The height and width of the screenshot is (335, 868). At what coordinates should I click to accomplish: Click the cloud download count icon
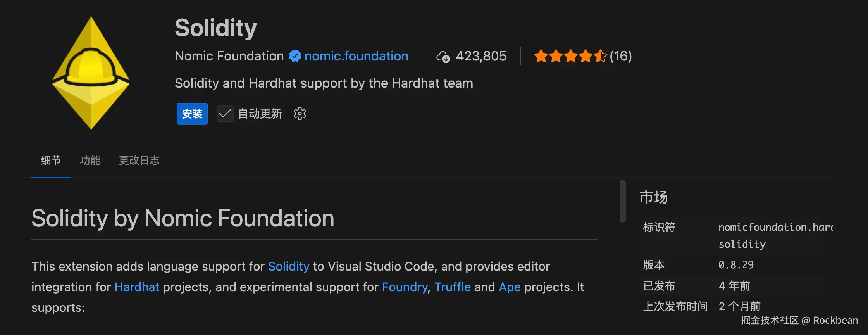(443, 57)
